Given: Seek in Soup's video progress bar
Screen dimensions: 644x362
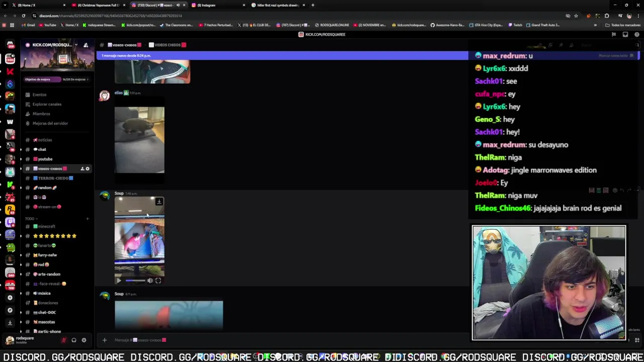Looking at the screenshot, I should pos(134,281).
